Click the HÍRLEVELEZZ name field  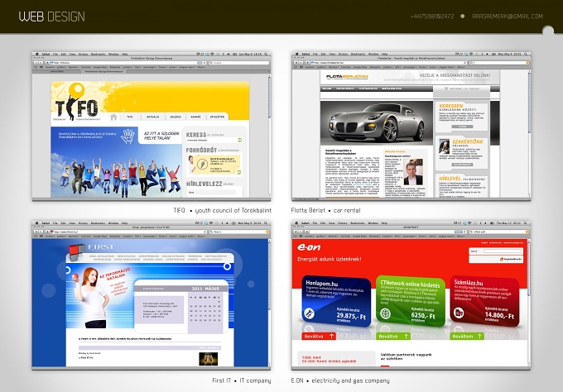[212, 192]
